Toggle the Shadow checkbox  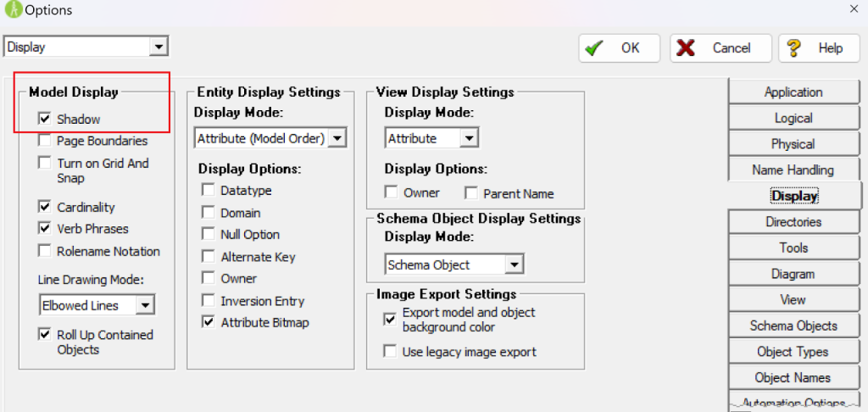tap(45, 119)
